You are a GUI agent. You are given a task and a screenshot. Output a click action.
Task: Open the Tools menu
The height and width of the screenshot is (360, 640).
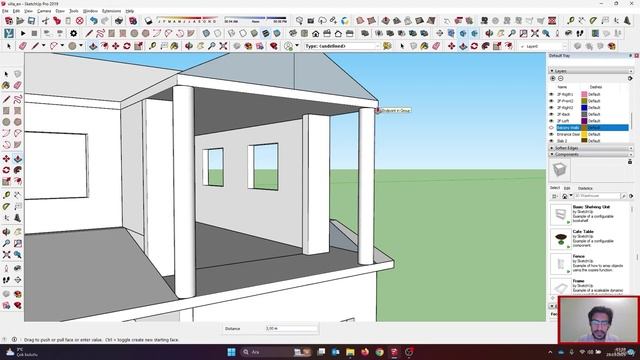[73, 11]
